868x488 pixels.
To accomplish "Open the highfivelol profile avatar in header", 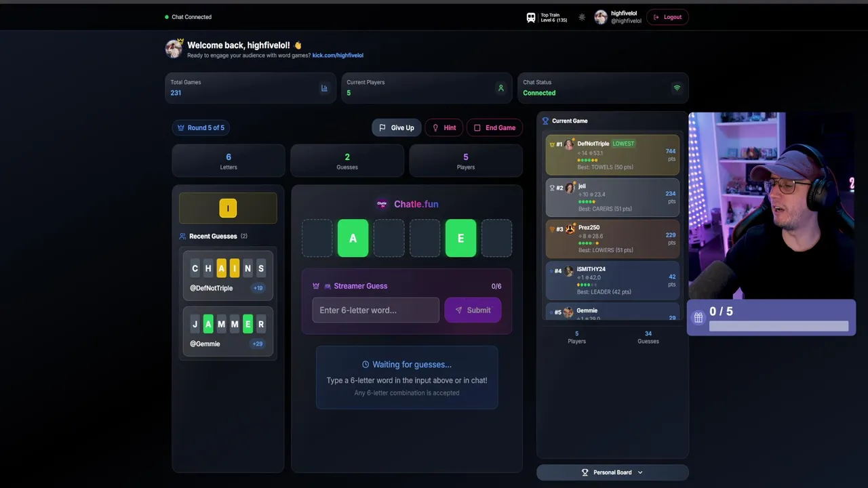I will click(601, 17).
